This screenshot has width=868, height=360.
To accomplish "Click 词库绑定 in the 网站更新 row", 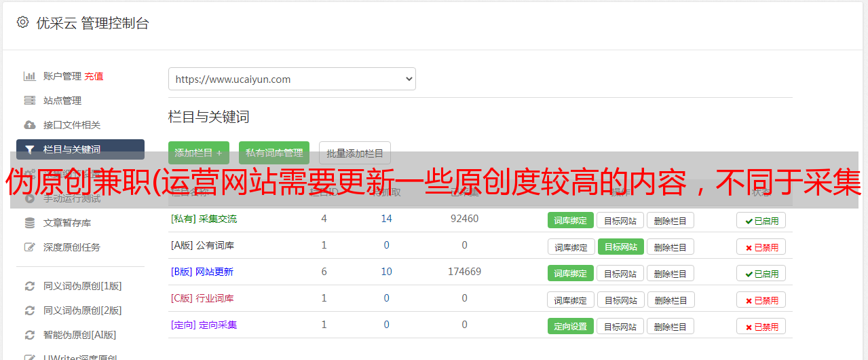I will (571, 273).
